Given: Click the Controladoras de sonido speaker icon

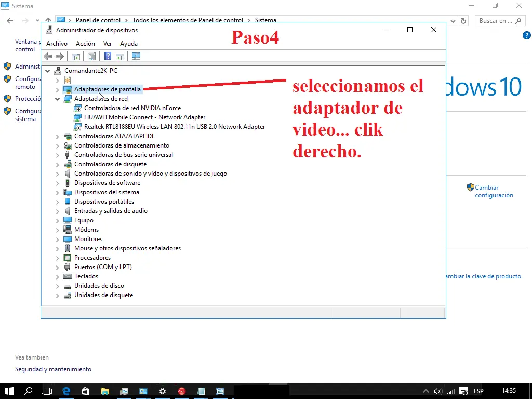Looking at the screenshot, I should (68, 174).
